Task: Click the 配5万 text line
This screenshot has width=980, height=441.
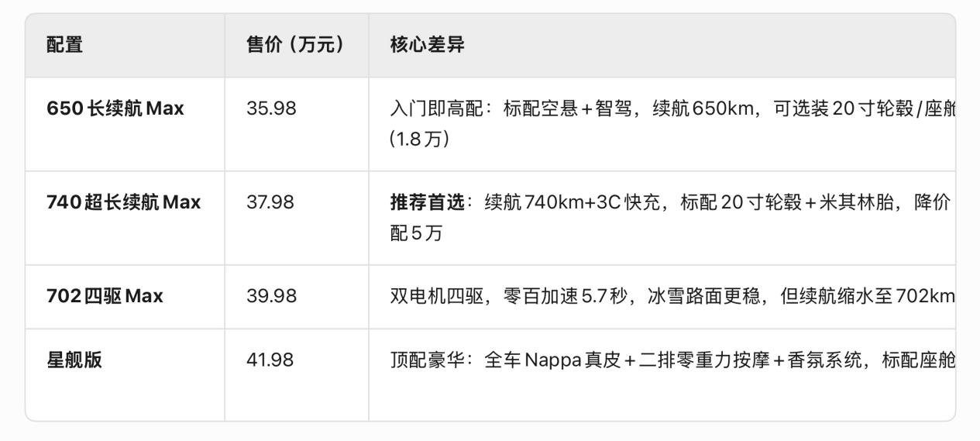Action: [416, 233]
